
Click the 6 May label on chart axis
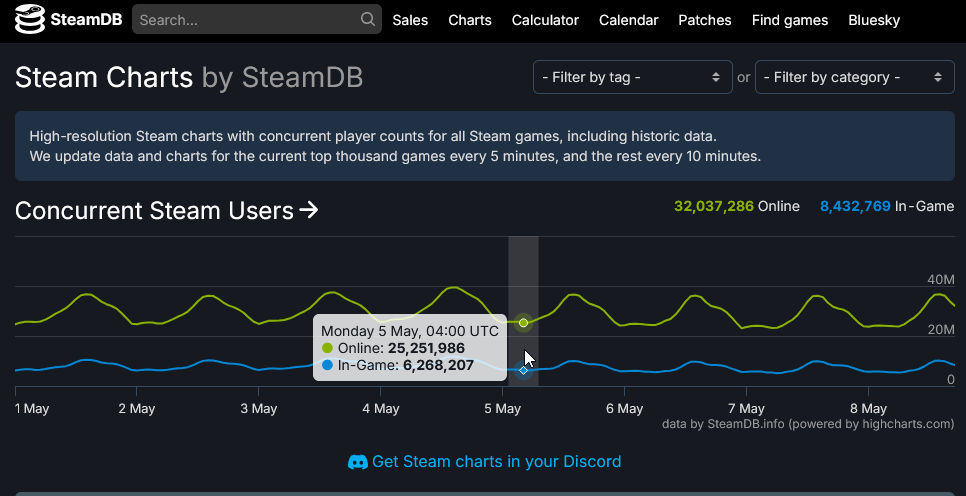[624, 409]
